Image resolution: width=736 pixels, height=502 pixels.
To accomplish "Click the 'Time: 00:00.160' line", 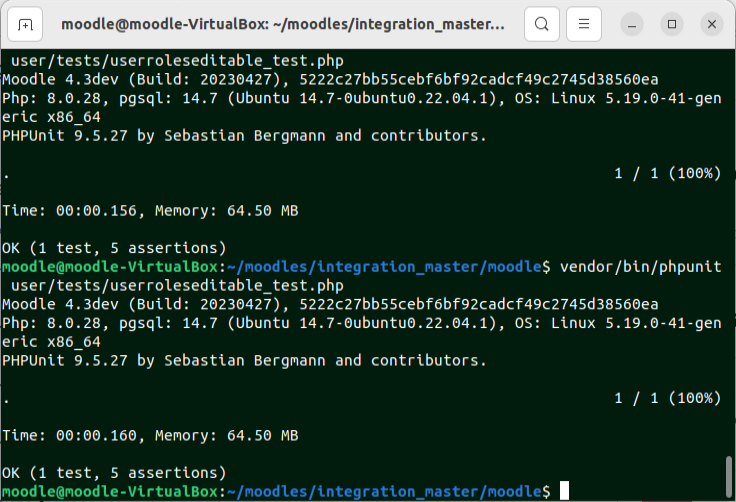I will click(x=150, y=436).
